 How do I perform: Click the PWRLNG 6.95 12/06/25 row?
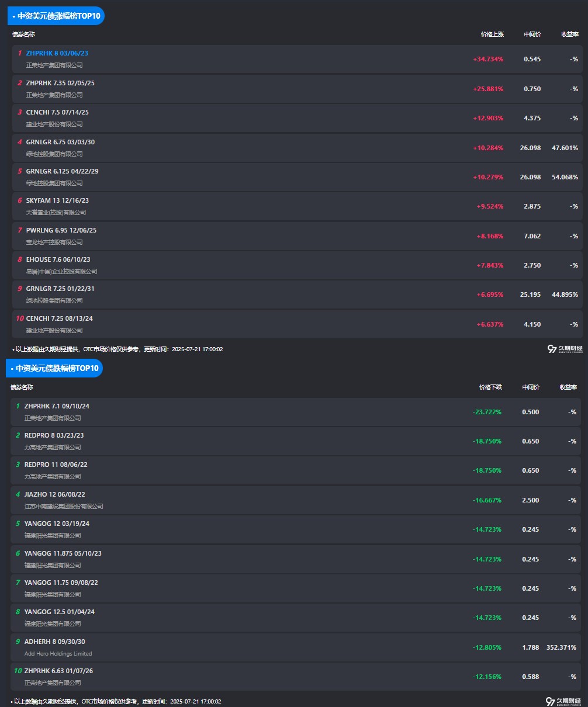(298, 236)
